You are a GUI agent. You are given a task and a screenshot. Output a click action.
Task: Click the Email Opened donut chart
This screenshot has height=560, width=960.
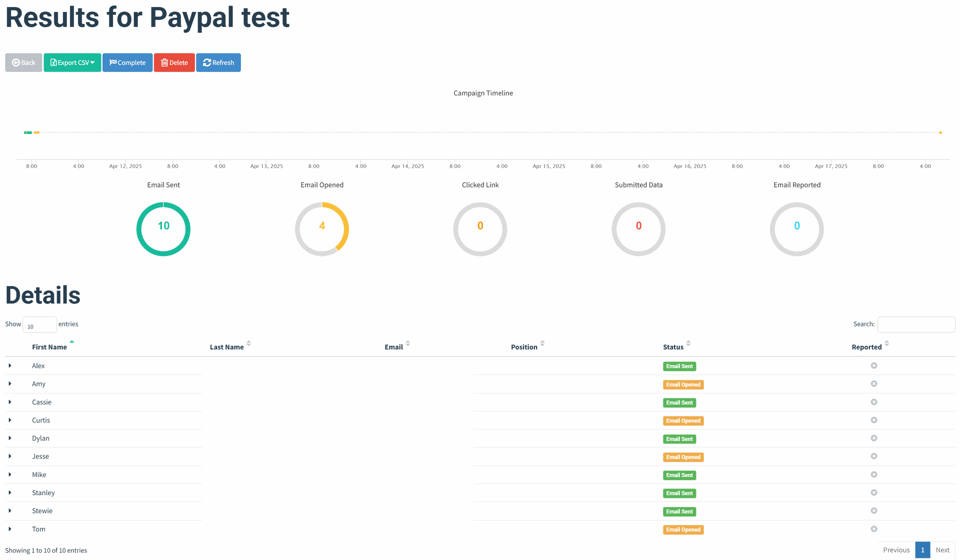(321, 229)
